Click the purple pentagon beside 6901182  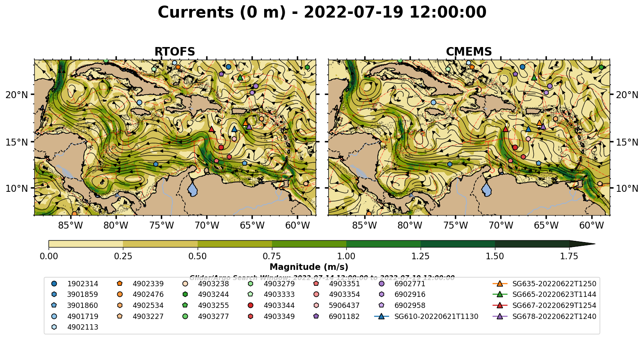[316, 316]
